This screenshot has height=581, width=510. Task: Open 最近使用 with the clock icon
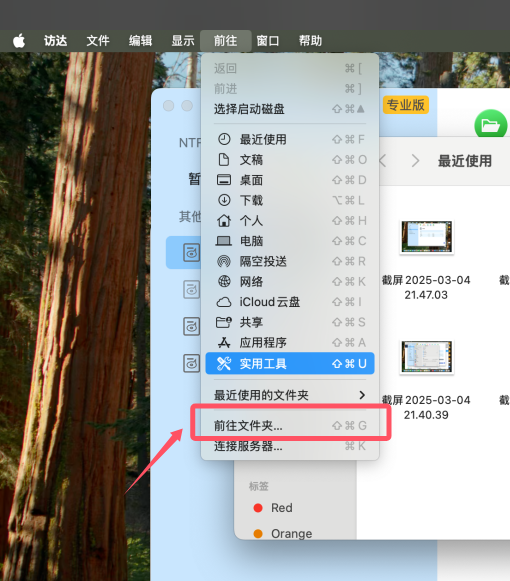click(290, 139)
